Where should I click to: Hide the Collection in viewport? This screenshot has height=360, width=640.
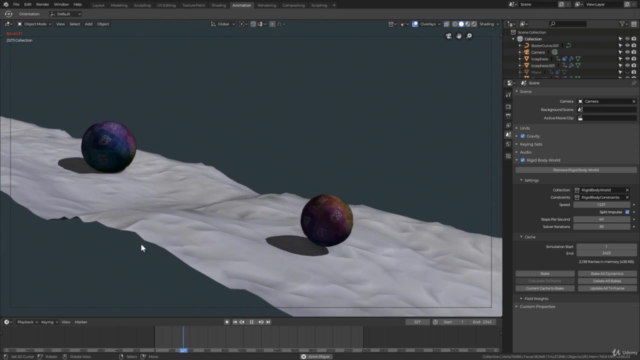tap(627, 39)
